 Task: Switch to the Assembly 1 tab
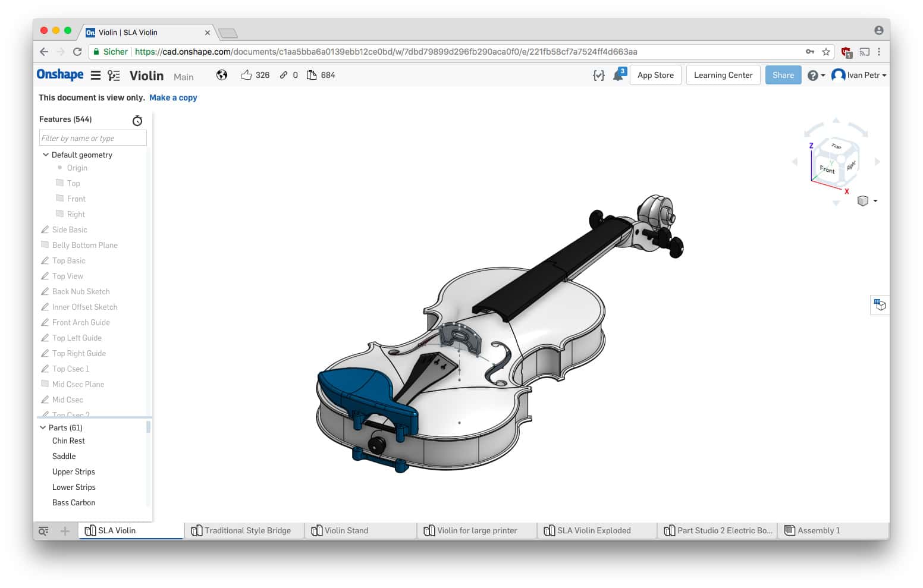[818, 530]
